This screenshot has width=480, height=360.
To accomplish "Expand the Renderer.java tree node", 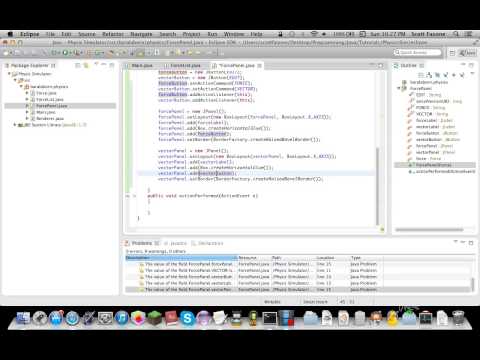I will point(27,118).
